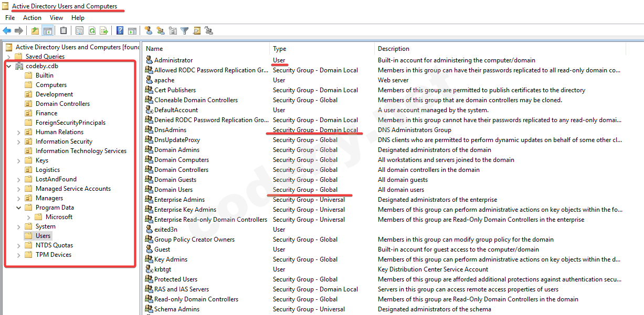Click the krbtgt account icon
The width and height of the screenshot is (644, 315).
pos(149,269)
